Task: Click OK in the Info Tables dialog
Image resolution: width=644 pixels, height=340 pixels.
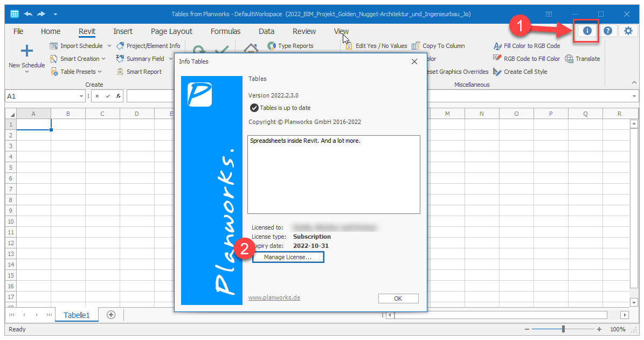Action: [x=398, y=299]
